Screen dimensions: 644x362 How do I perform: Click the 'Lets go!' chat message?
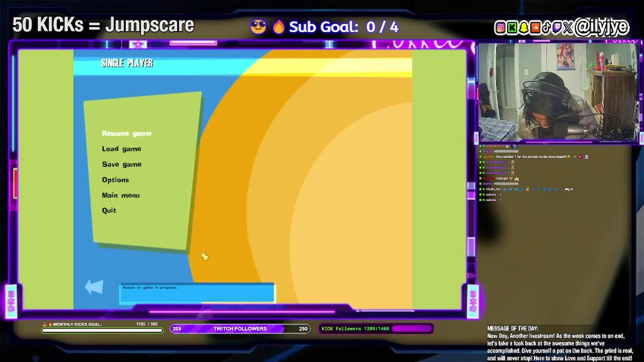coord(502,178)
